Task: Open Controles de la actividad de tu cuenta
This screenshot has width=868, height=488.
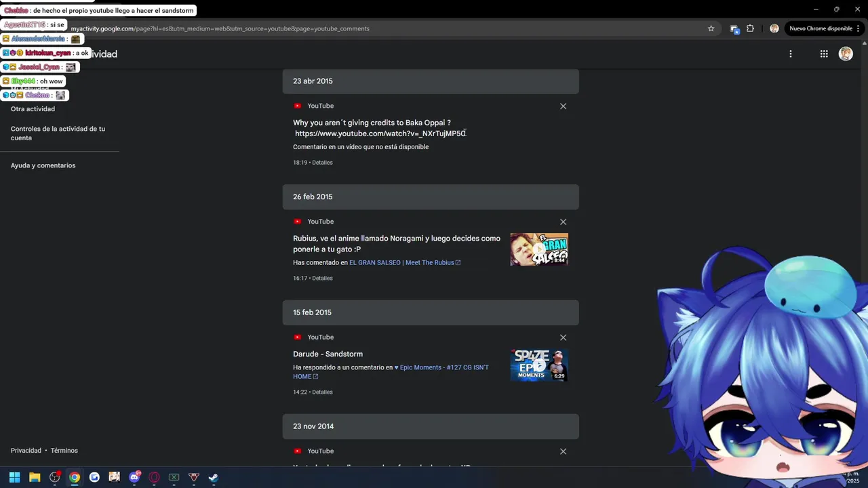Action: (x=58, y=134)
